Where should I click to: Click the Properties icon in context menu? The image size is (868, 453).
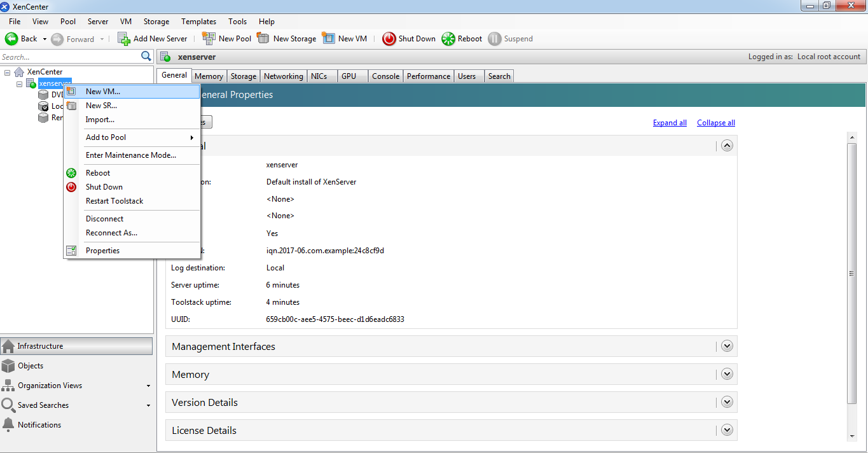71,251
